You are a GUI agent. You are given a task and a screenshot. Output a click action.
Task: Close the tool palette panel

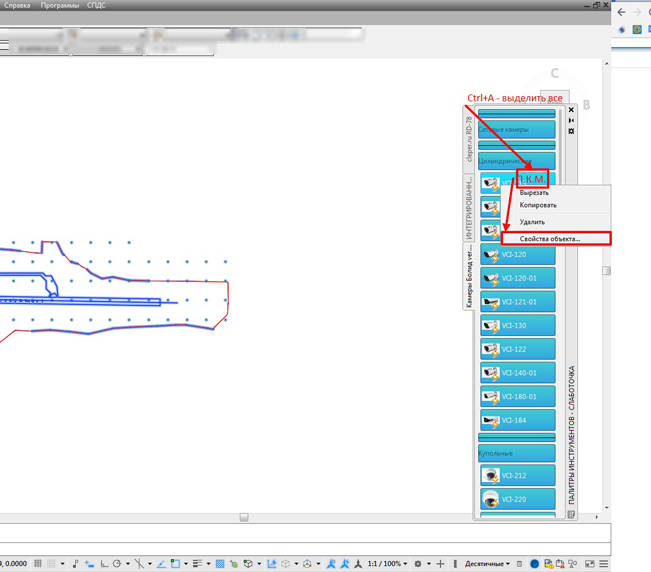click(x=571, y=110)
